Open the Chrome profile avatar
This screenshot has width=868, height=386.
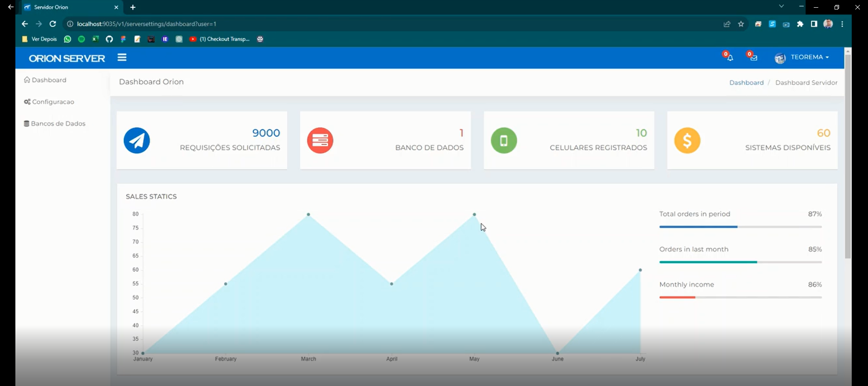[828, 24]
